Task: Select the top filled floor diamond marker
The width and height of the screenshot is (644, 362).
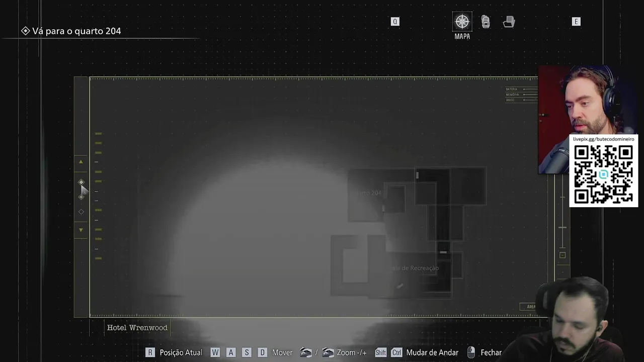Action: coord(81,182)
